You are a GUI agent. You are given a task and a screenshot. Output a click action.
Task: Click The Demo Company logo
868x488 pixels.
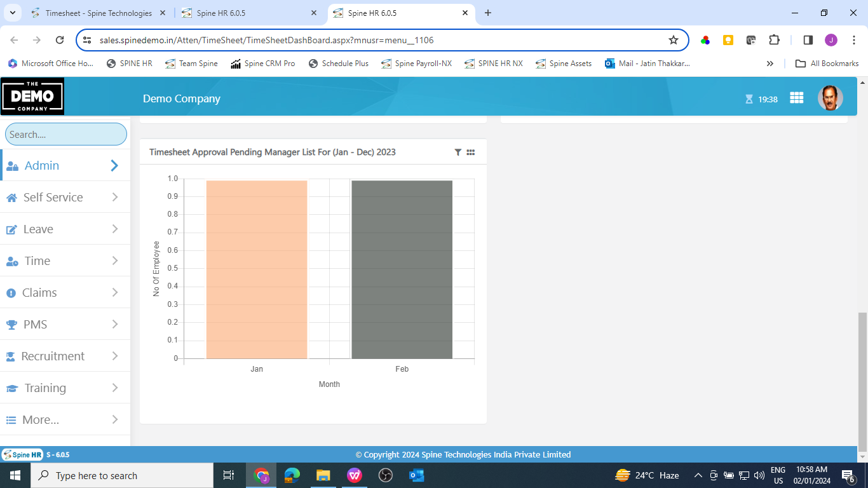pos(32,96)
